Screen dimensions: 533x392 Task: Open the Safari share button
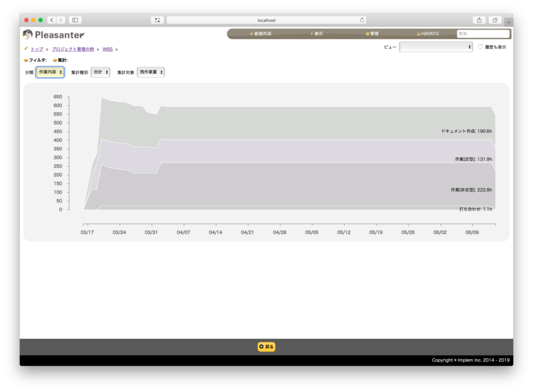(x=479, y=20)
